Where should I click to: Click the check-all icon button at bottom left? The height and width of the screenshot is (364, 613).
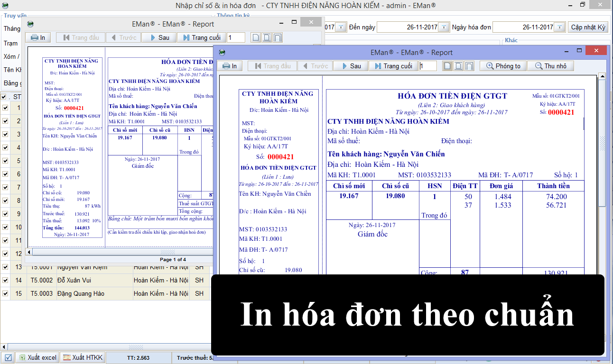[8, 357]
